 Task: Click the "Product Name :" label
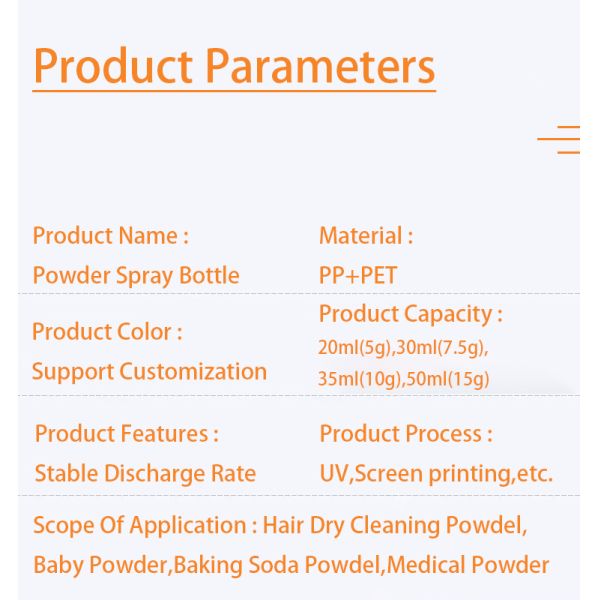(x=110, y=236)
